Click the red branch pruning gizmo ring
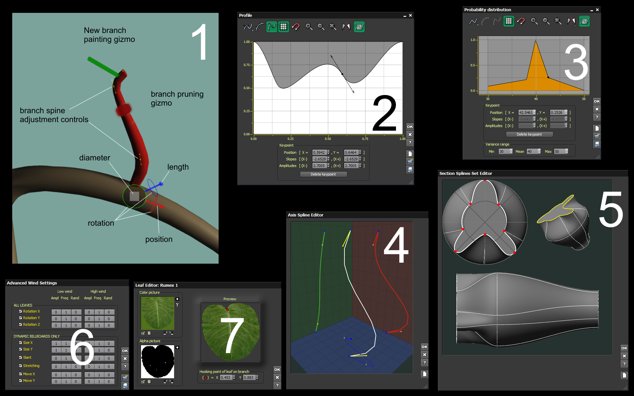The height and width of the screenshot is (396, 634). 124,109
